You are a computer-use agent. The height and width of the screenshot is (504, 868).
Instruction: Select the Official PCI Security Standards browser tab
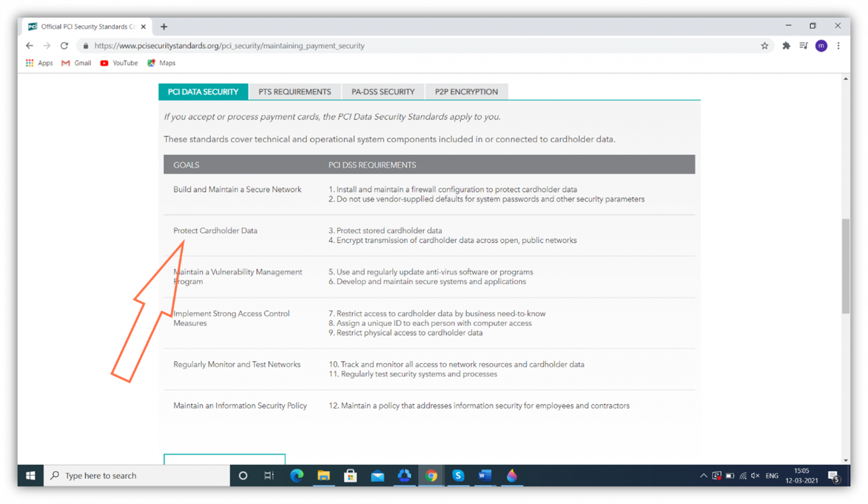pyautogui.click(x=88, y=27)
